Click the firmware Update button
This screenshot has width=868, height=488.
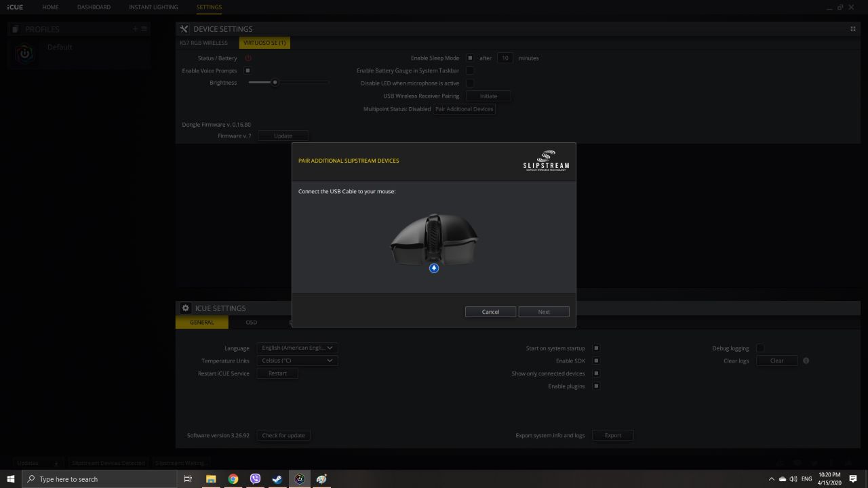click(283, 136)
